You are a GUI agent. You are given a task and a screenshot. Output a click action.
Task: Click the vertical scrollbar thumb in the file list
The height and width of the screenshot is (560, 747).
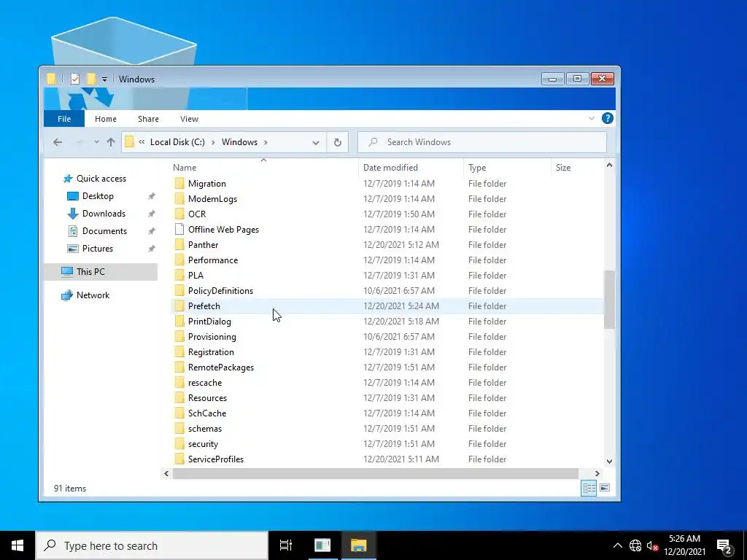[609, 299]
